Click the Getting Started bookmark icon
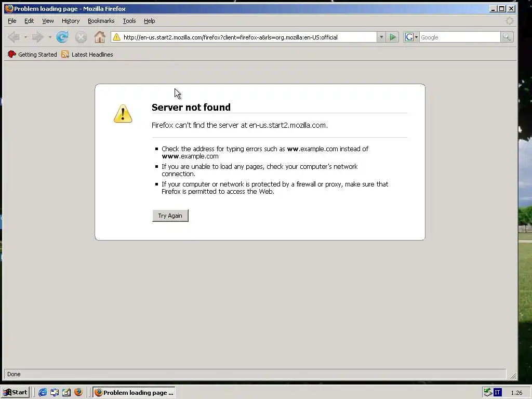532x399 pixels. pyautogui.click(x=12, y=54)
